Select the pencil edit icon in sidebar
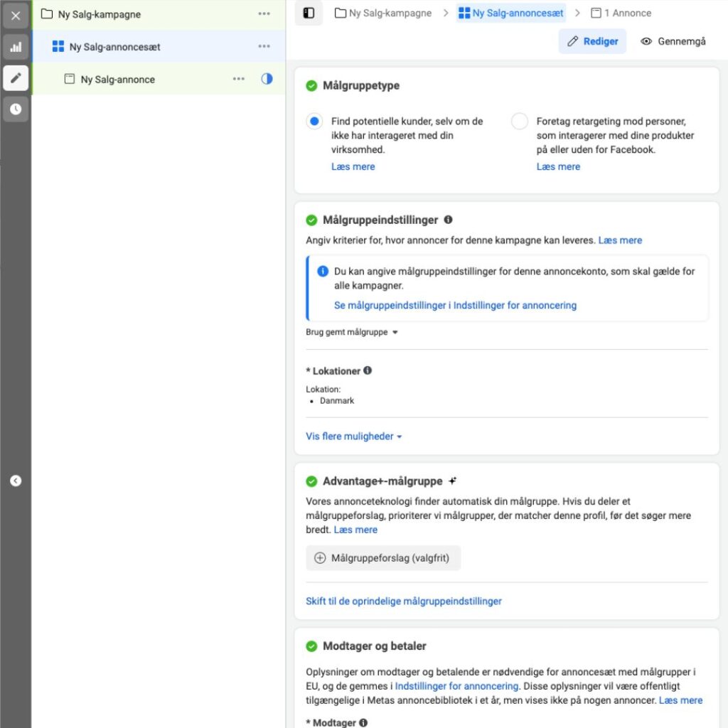This screenshot has height=728, width=728. point(16,78)
